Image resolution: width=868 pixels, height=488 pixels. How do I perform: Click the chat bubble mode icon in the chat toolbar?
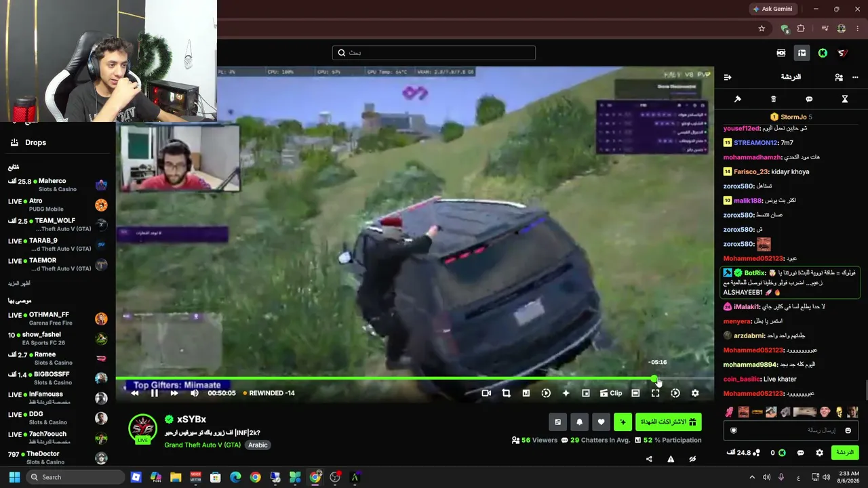click(x=809, y=99)
